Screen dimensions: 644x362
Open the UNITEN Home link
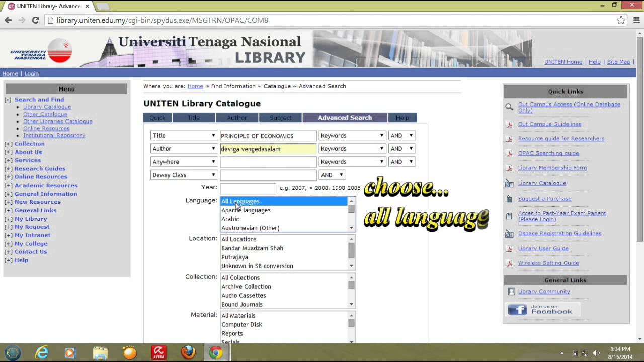click(563, 62)
